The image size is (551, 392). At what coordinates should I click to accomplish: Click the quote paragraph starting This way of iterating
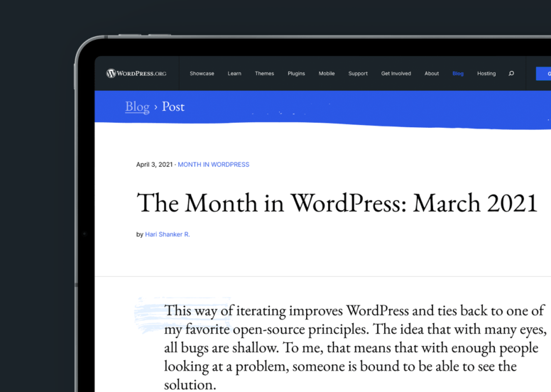(355, 347)
